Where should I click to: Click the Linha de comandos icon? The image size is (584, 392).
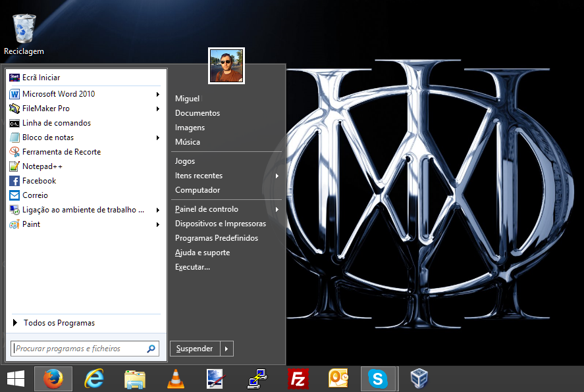click(14, 123)
